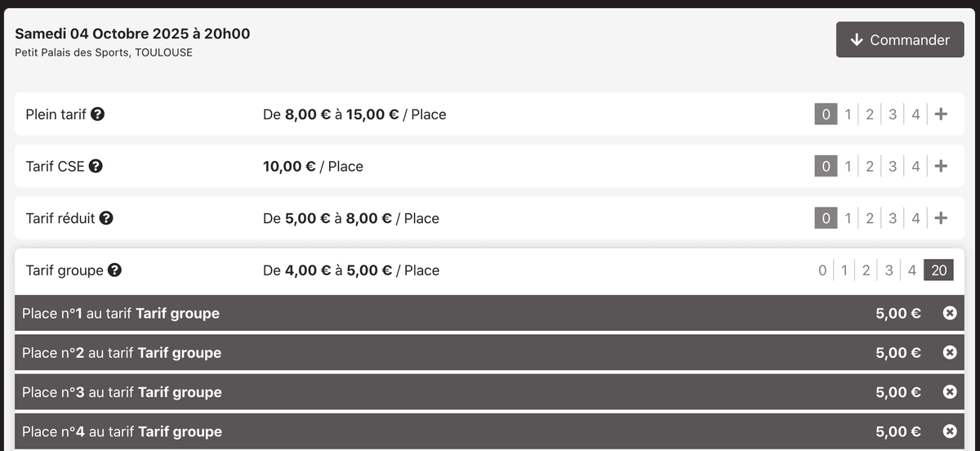Click question mark beside Tarif réduit
Screen dimensions: 980x451
(x=106, y=218)
